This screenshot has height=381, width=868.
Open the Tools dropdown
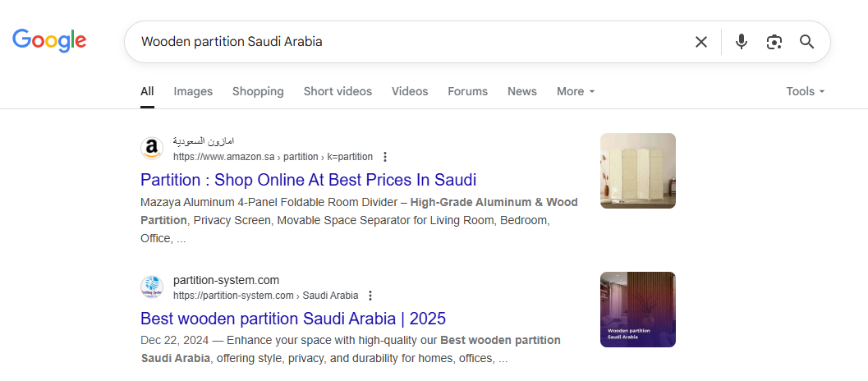pos(806,91)
